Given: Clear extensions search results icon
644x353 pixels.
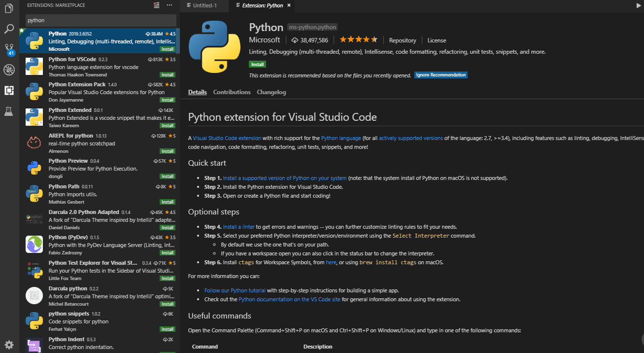Looking at the screenshot, I should click(157, 5).
